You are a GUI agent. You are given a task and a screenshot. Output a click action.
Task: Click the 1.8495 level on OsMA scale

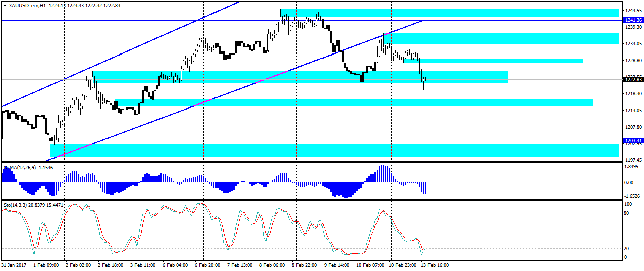pos(632,167)
